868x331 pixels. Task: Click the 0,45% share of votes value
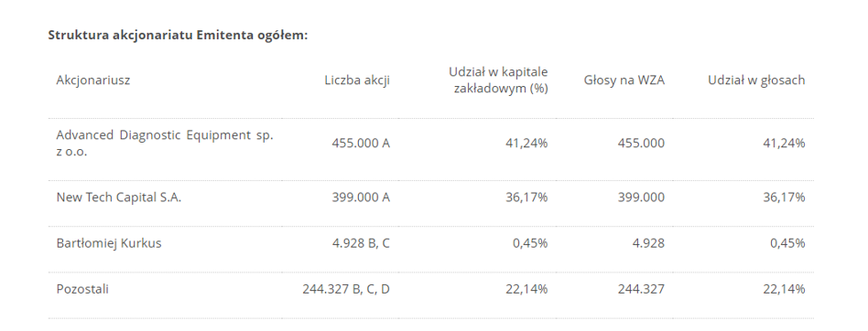[787, 243]
